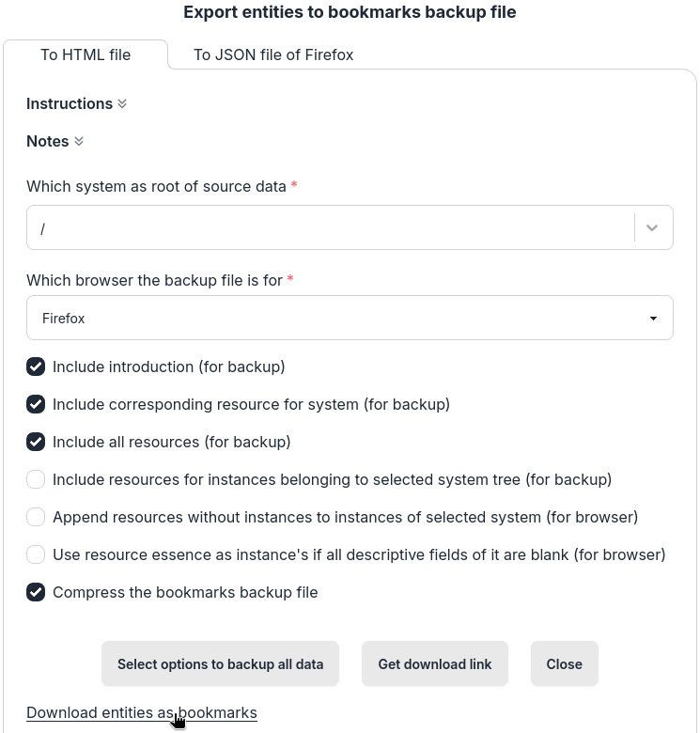Click the Notes heading text
This screenshot has width=700, height=733.
[x=48, y=142]
